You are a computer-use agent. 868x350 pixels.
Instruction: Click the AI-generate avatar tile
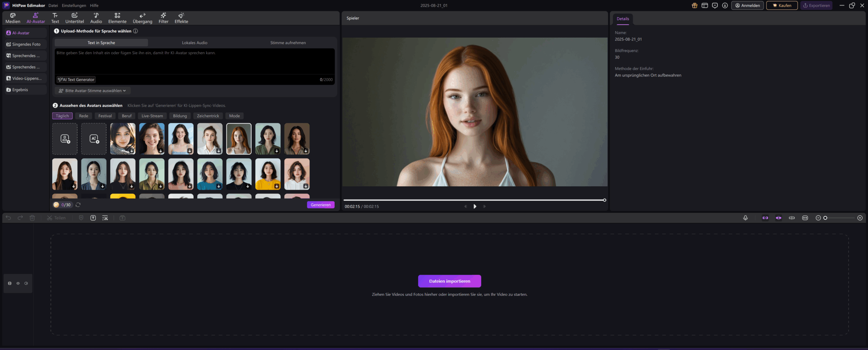pos(94,139)
